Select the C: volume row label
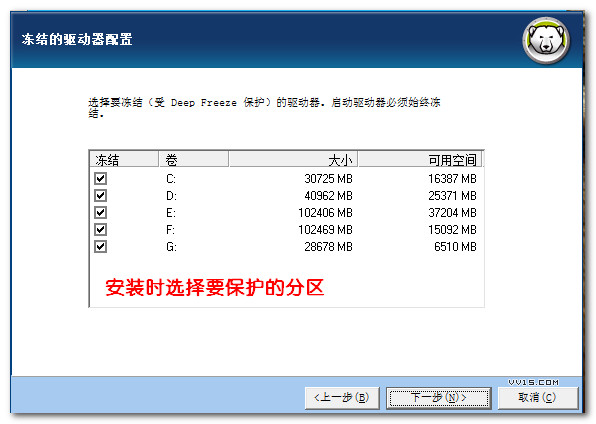The width and height of the screenshot is (596, 424). click(x=171, y=179)
